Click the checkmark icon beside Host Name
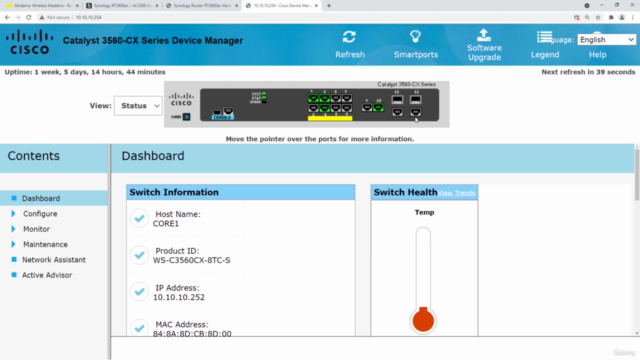 [139, 218]
